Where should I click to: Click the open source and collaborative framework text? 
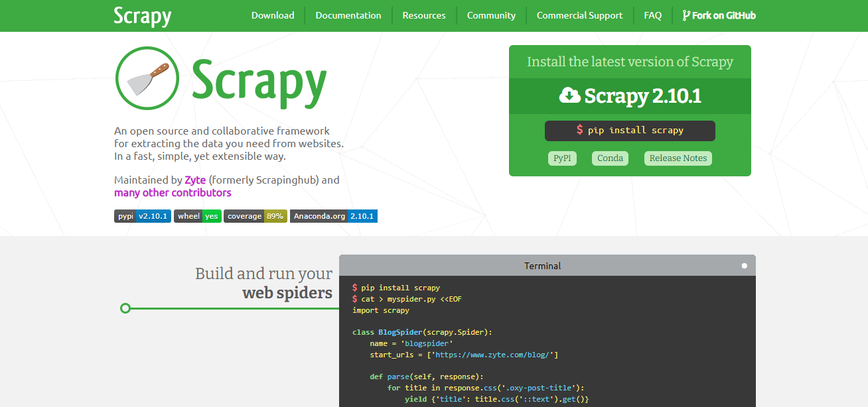point(229,144)
